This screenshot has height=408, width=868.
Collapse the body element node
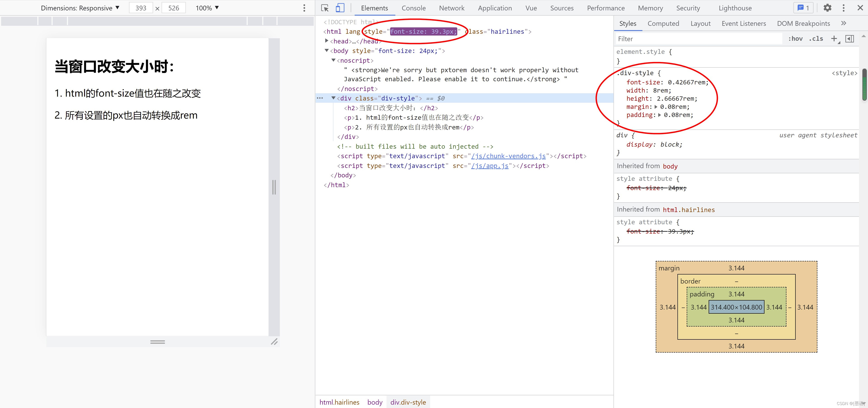pyautogui.click(x=326, y=51)
